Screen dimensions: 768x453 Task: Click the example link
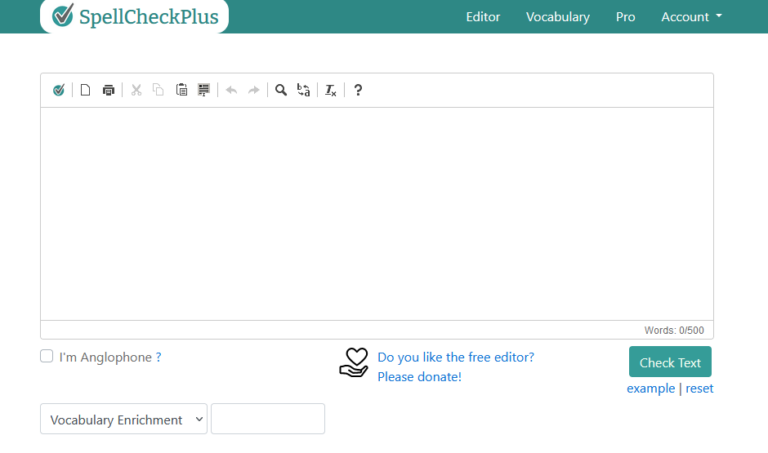[x=650, y=388]
